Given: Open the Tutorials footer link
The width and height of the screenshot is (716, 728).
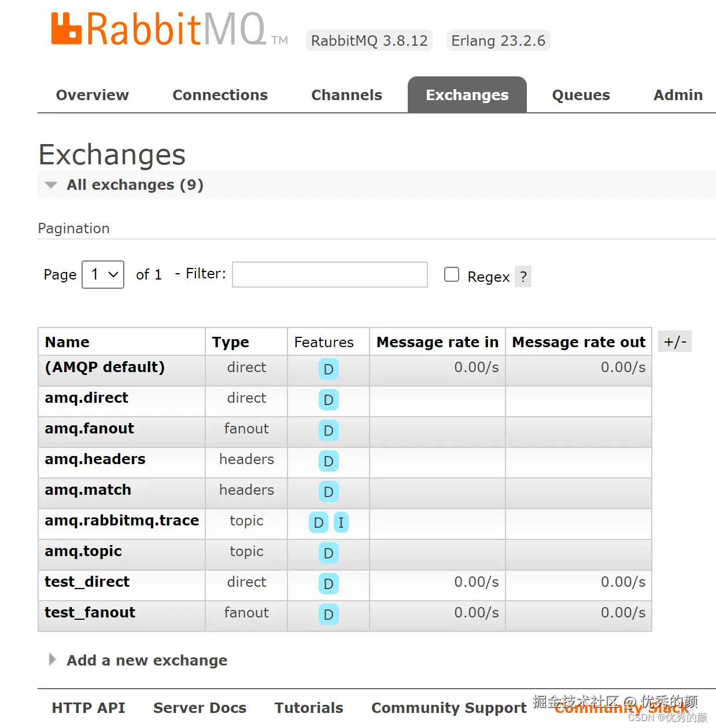Looking at the screenshot, I should click(309, 708).
